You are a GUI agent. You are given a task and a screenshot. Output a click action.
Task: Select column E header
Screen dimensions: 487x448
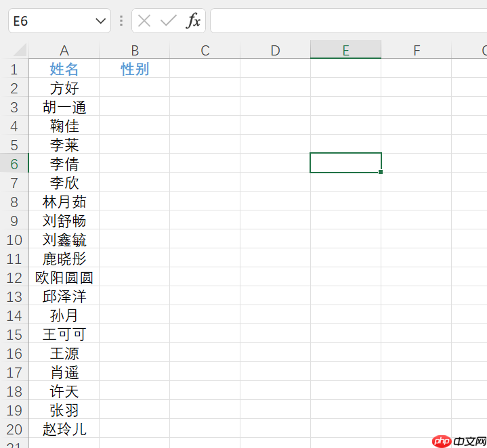(x=345, y=49)
